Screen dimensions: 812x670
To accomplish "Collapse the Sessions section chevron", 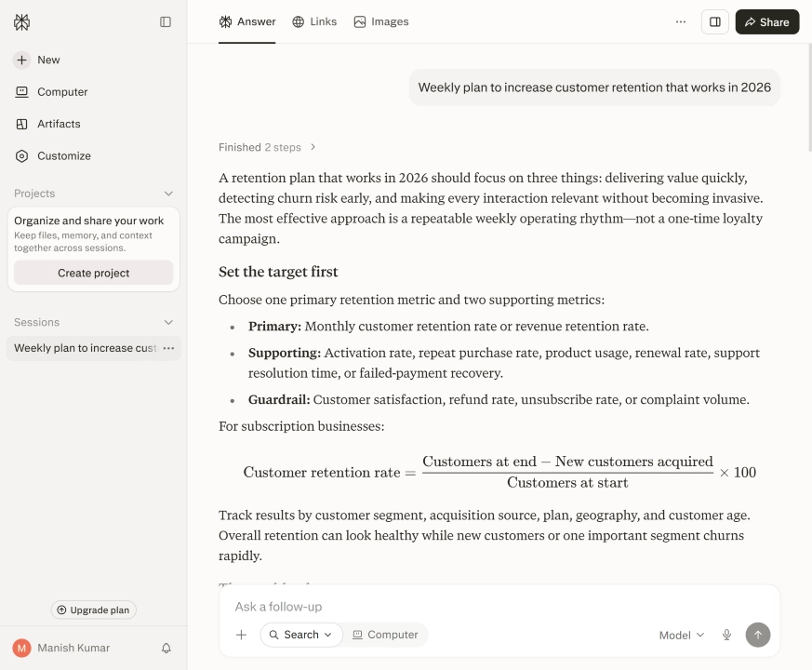I will point(168,322).
